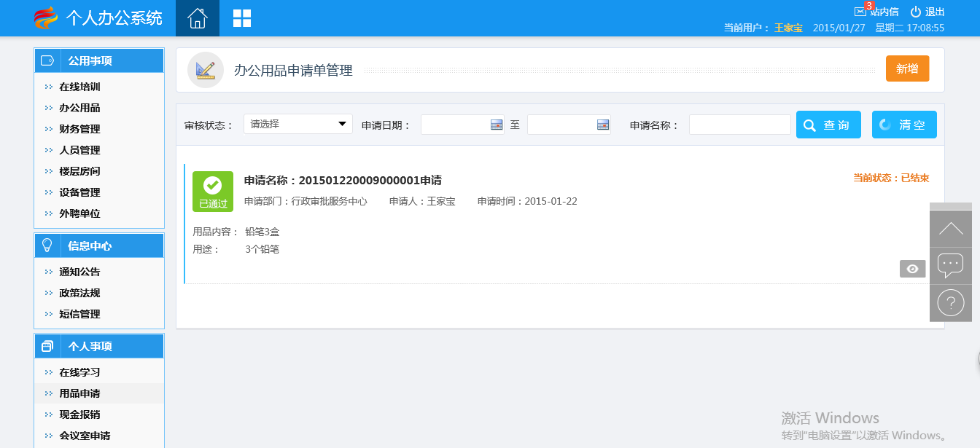Image resolution: width=980 pixels, height=448 pixels.
Task: Open the 站内信 mail icon
Action: pos(860,12)
